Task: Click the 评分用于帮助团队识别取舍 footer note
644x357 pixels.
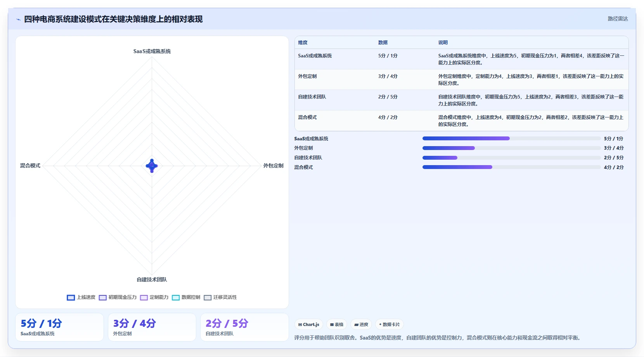Action: [438, 338]
